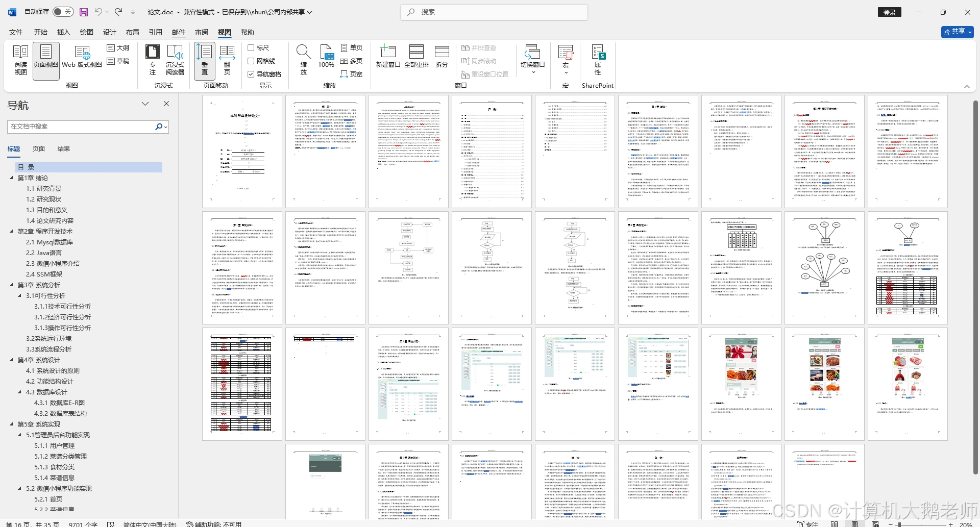The height and width of the screenshot is (527, 980).
Task: Open Navigation pane options chevron
Action: click(x=145, y=104)
